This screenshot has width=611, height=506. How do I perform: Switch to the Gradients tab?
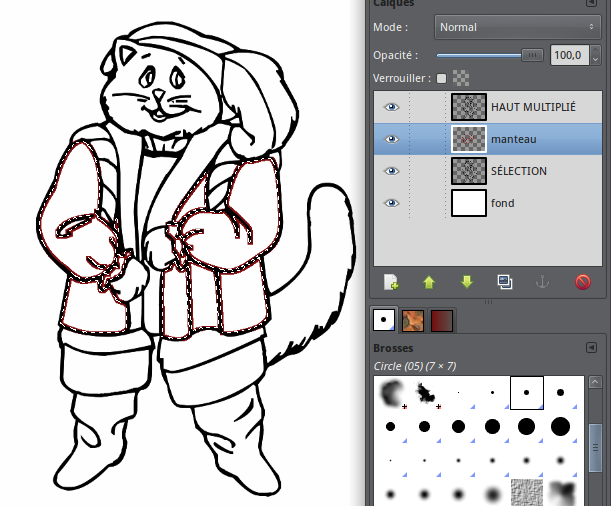coord(442,320)
